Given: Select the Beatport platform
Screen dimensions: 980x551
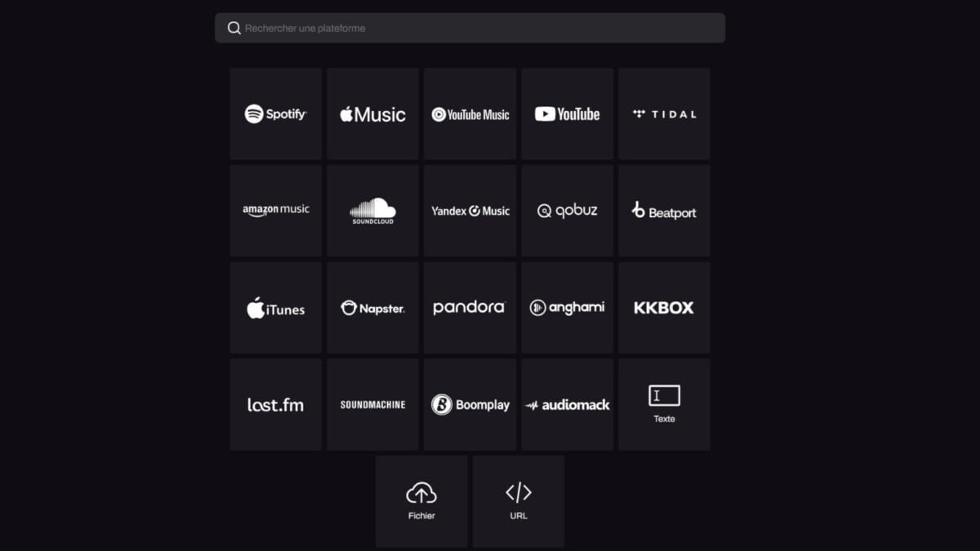Looking at the screenshot, I should (x=664, y=211).
